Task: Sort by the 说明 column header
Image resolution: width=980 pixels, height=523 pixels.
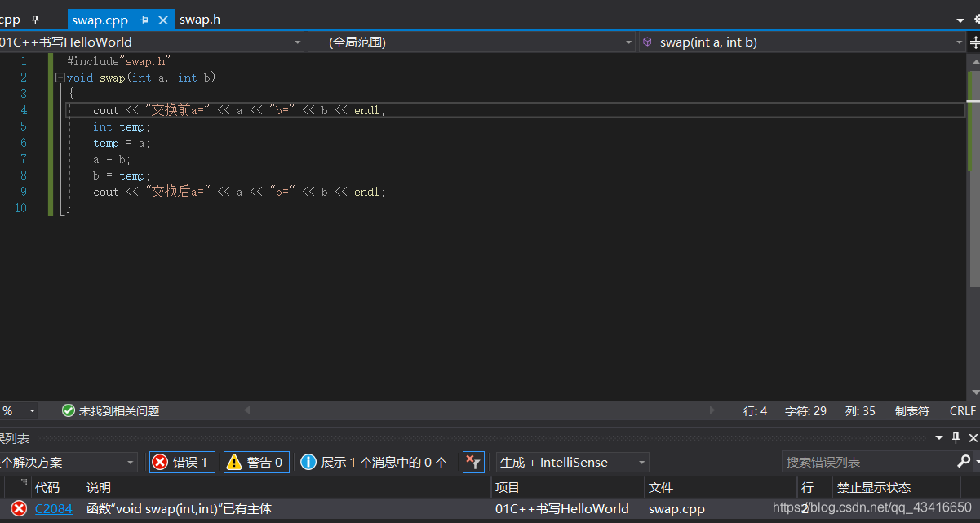Action: click(x=99, y=487)
